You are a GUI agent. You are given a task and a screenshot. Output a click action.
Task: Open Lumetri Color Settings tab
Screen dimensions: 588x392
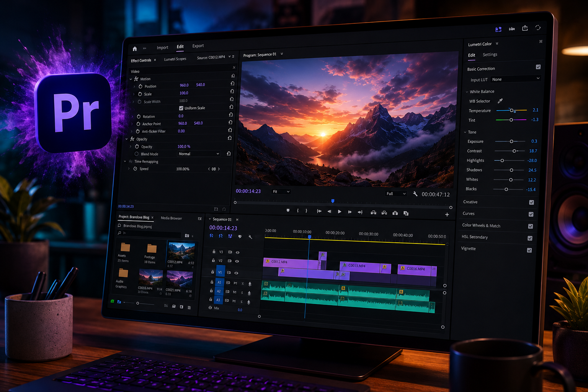coord(490,55)
